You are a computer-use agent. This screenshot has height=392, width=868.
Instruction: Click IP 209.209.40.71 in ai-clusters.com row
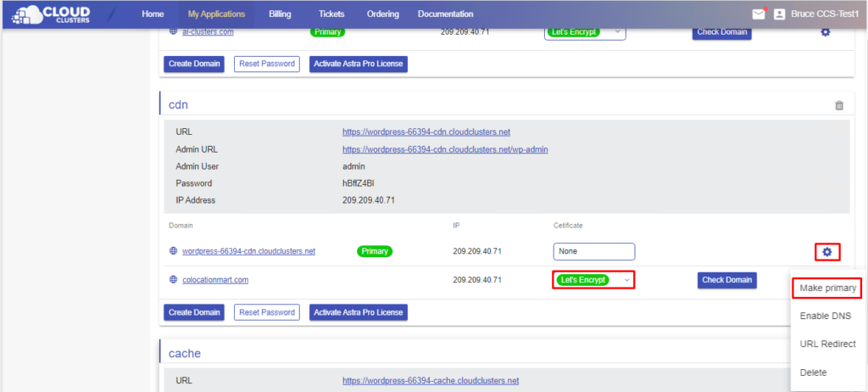[x=465, y=31]
